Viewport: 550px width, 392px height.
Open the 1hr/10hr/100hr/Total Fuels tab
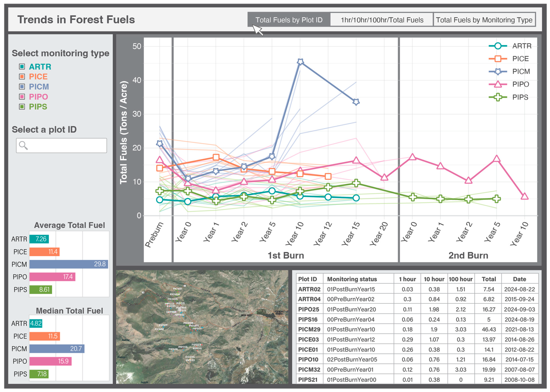pyautogui.click(x=382, y=20)
